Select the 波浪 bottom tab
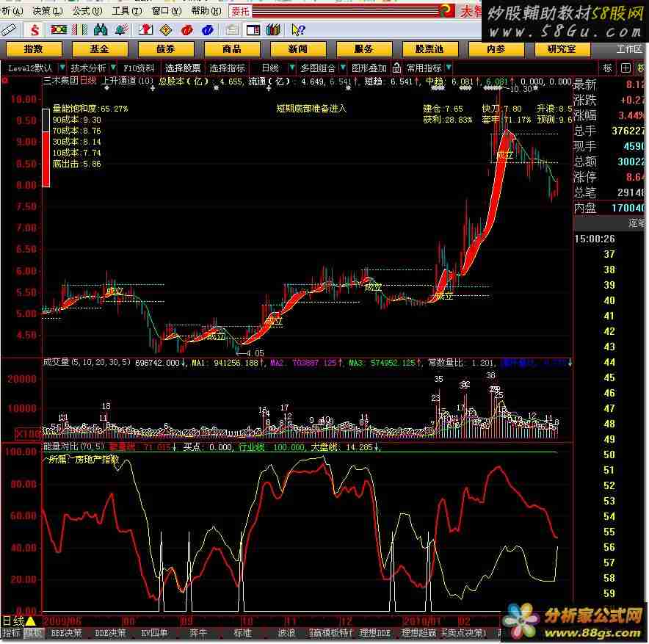This screenshot has width=649, height=644. pyautogui.click(x=286, y=633)
